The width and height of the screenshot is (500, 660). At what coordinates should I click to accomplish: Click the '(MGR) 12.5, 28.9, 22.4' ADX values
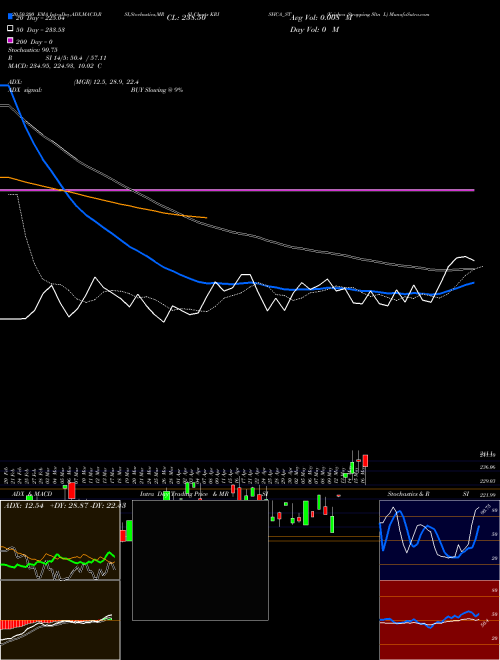pos(106,82)
